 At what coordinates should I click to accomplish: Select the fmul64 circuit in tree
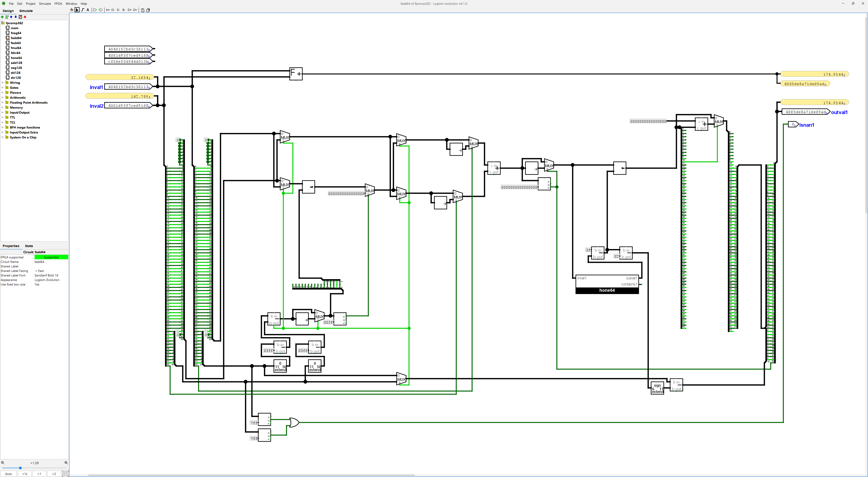click(16, 48)
